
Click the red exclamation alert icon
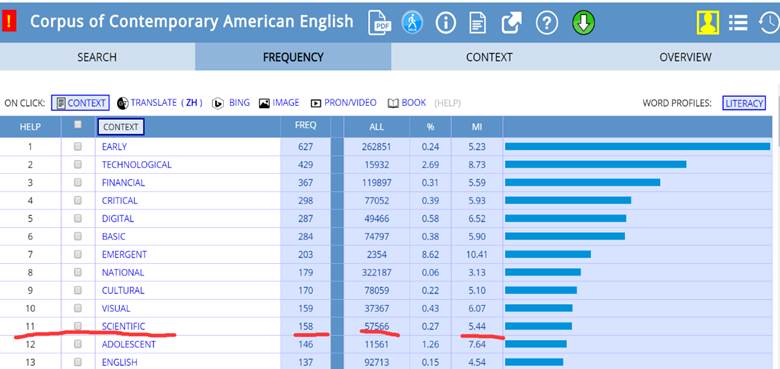pyautogui.click(x=9, y=22)
